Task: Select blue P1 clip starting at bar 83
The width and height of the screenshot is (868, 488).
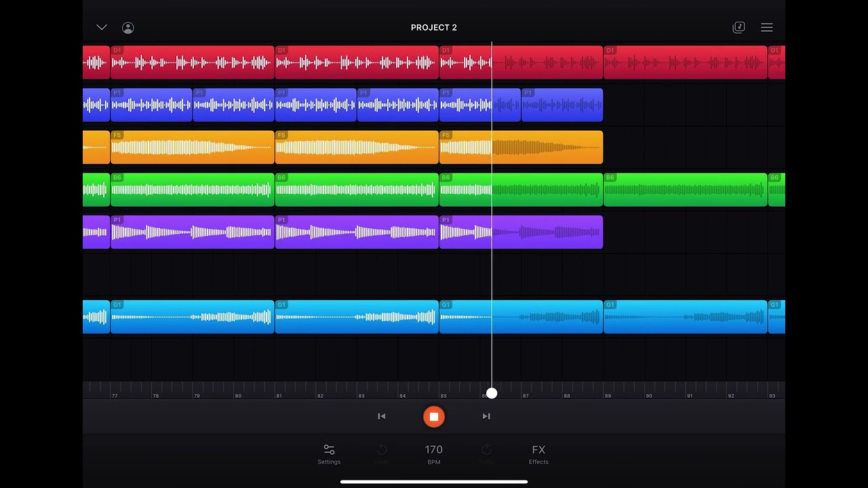Action: [x=397, y=105]
